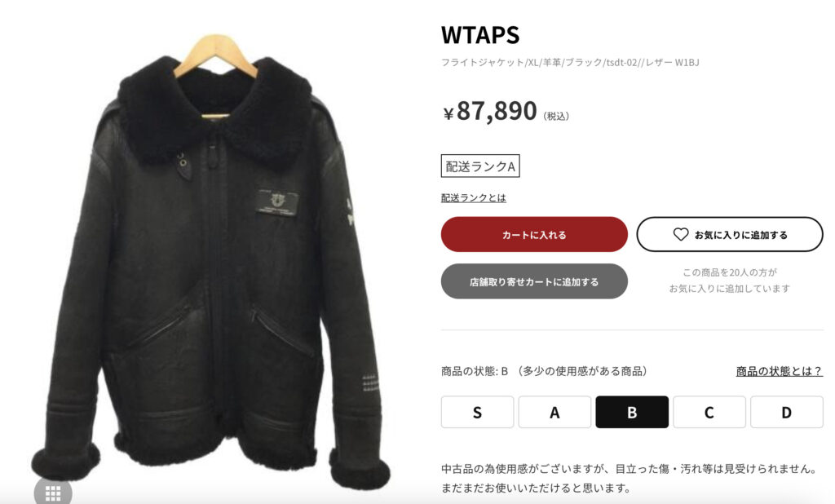Add item to cart with red button
Image resolution: width=835 pixels, height=504 pixels.
(534, 234)
